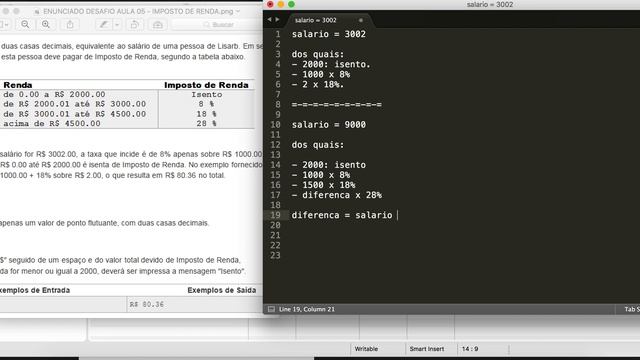
Task: Click the '14 : 9' cursor position indicator
Action: (x=470, y=349)
